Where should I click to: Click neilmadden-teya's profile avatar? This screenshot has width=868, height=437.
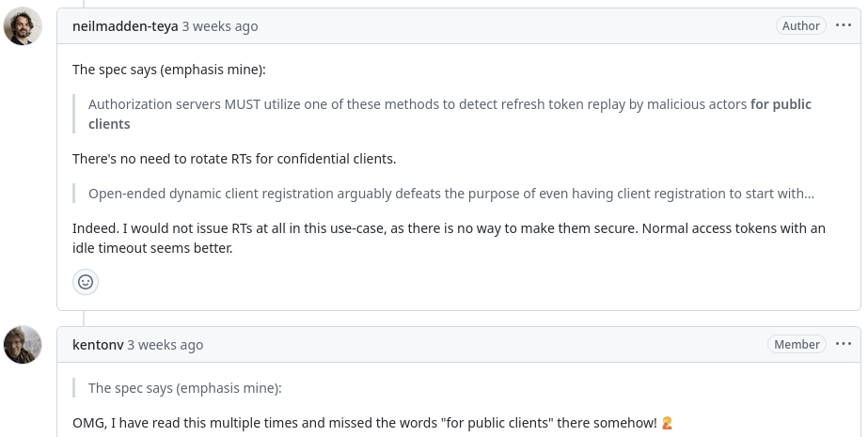[23, 26]
